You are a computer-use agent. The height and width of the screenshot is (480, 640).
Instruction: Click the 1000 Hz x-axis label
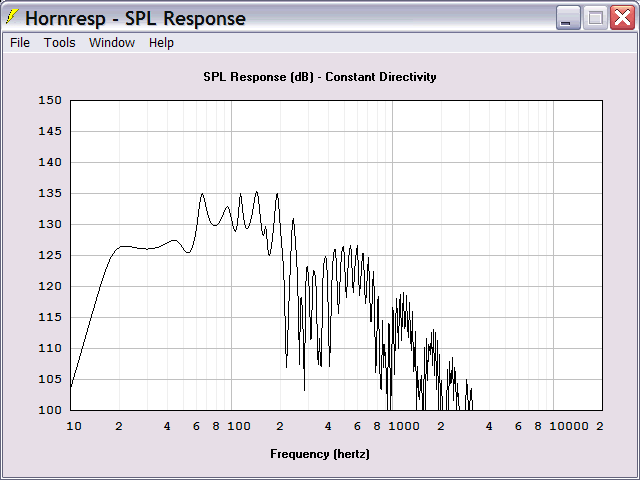[x=404, y=426]
